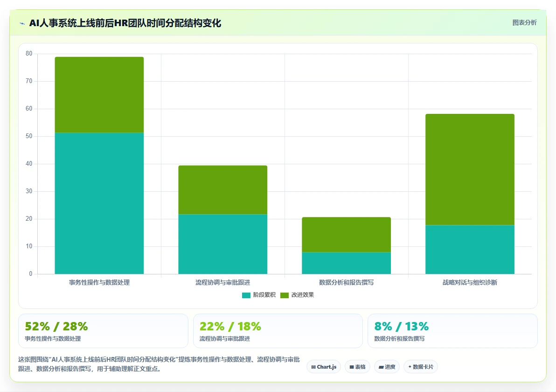
Task: Toggle the 改进效果 legend entry
Action: click(x=297, y=295)
